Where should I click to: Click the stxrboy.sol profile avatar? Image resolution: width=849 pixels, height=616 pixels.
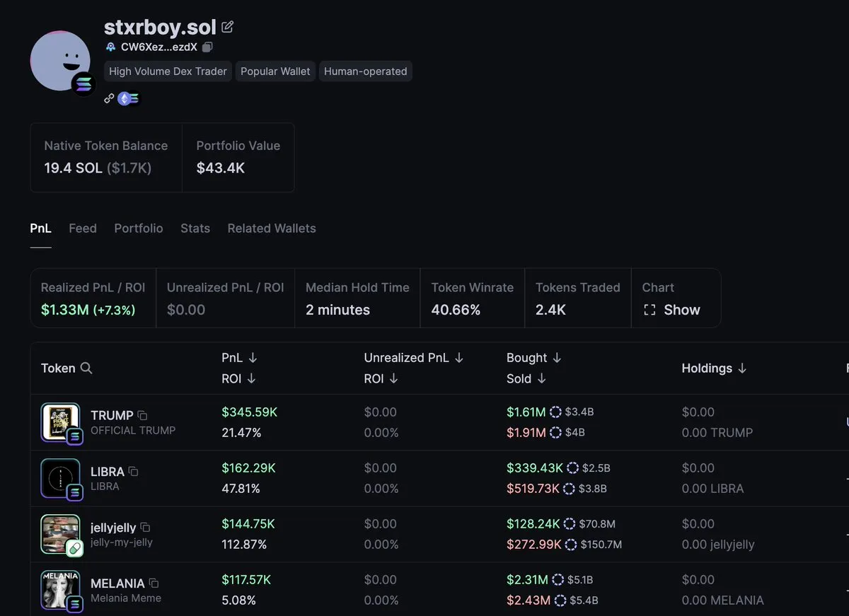(60, 61)
